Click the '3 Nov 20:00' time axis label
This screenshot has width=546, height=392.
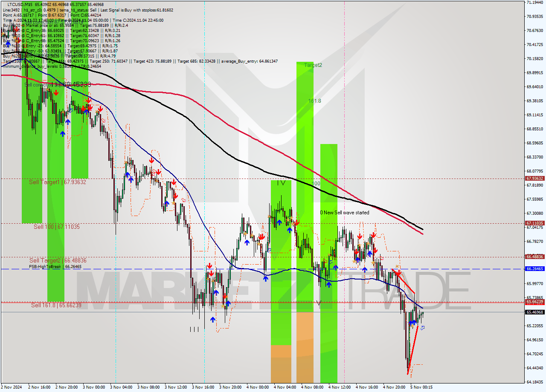230,387
